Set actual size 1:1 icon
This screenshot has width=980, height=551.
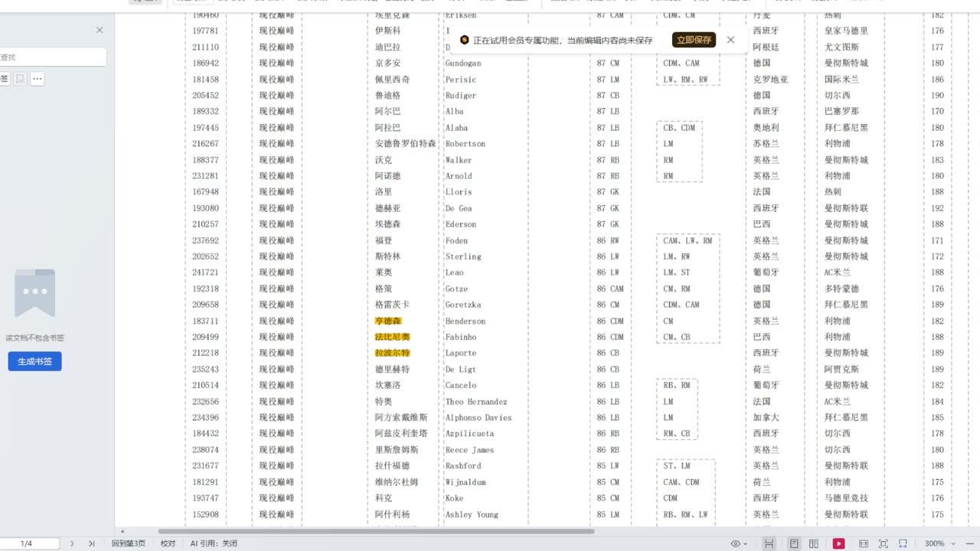[864, 543]
